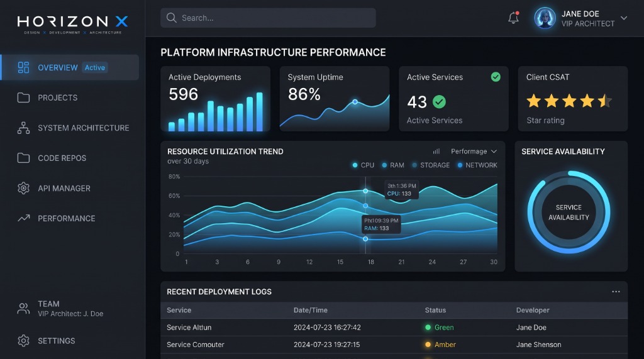Click the Projects folder icon
The image size is (644, 359).
[23, 97]
